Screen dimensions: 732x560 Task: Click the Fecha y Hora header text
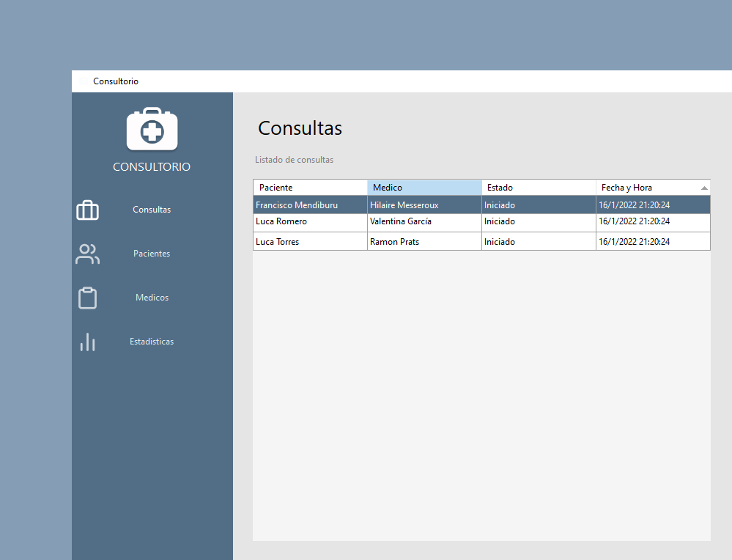(x=626, y=188)
